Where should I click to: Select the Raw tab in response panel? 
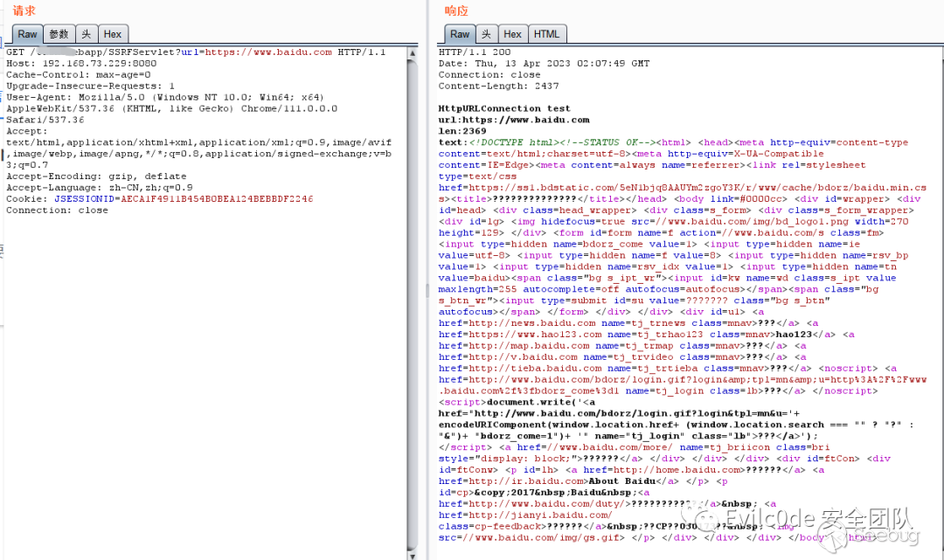[460, 34]
